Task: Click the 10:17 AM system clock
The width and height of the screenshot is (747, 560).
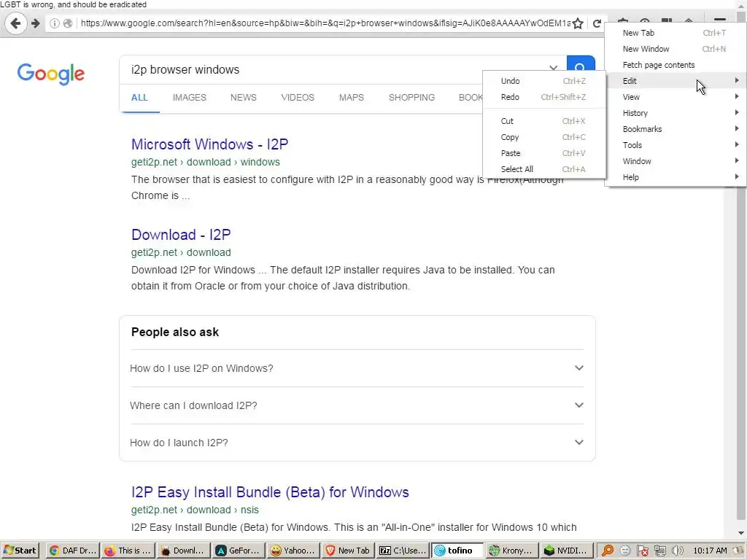Action: click(x=710, y=551)
